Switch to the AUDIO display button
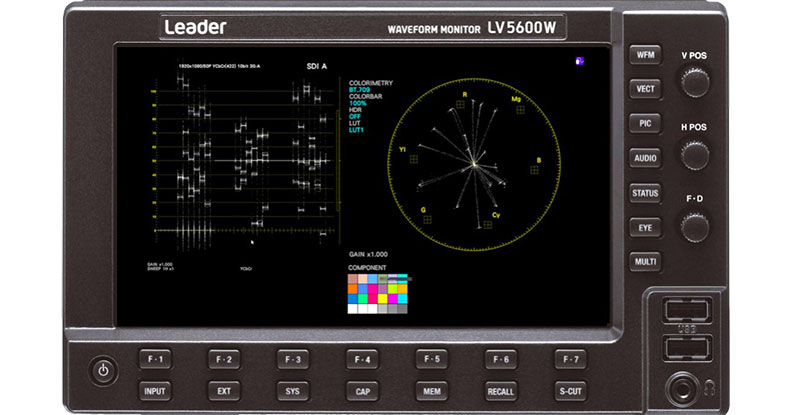The height and width of the screenshot is (415, 800). point(645,158)
